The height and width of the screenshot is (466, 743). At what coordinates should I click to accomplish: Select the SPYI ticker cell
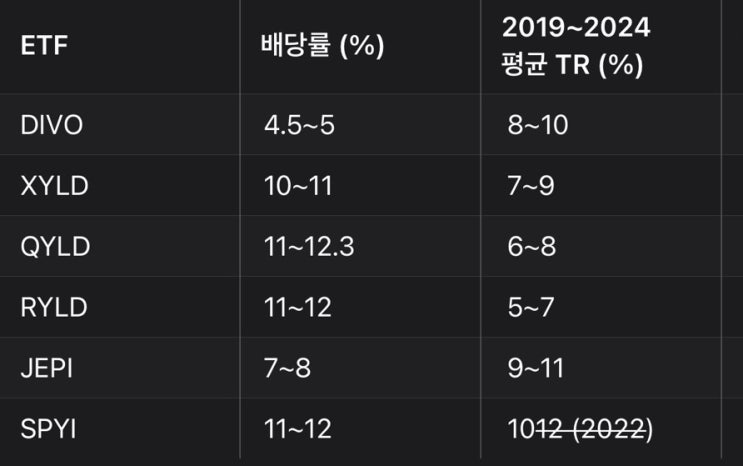[x=48, y=429]
